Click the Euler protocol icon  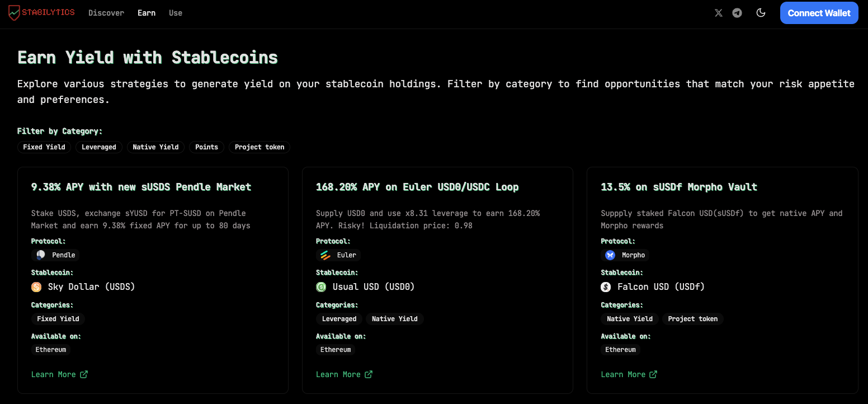point(325,255)
